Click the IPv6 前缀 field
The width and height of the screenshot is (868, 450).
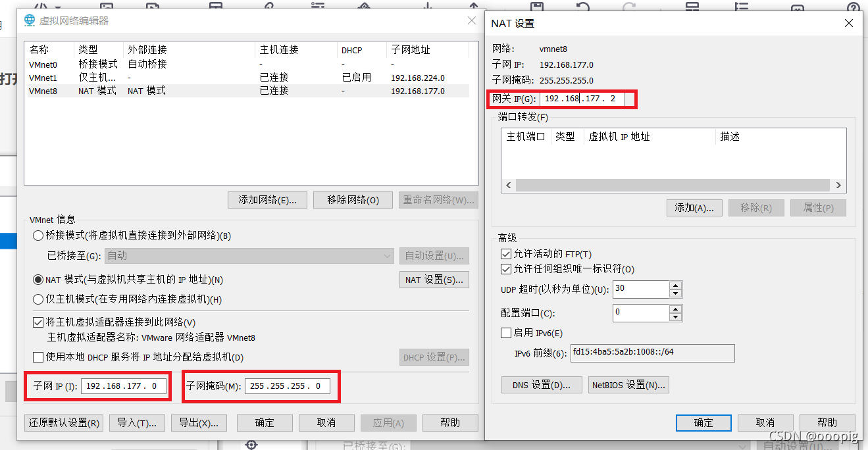pos(652,353)
